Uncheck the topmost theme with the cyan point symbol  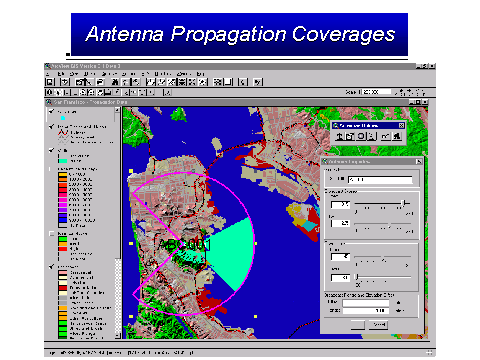51,111
